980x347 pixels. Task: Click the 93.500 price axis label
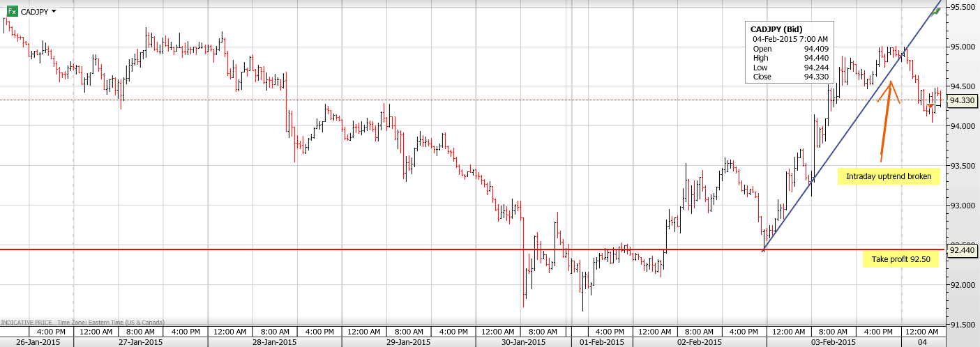(x=963, y=166)
